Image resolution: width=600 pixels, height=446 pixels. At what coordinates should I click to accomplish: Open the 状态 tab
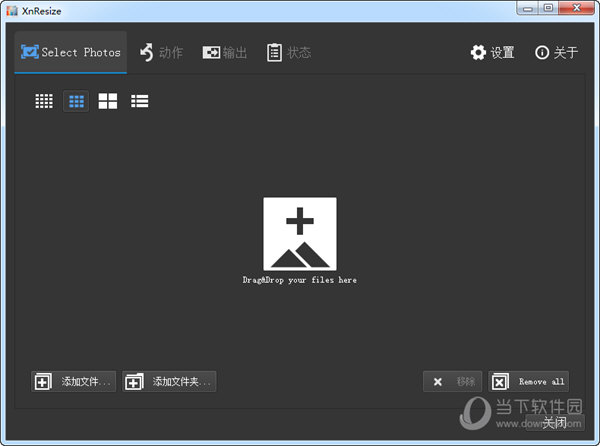(289, 52)
